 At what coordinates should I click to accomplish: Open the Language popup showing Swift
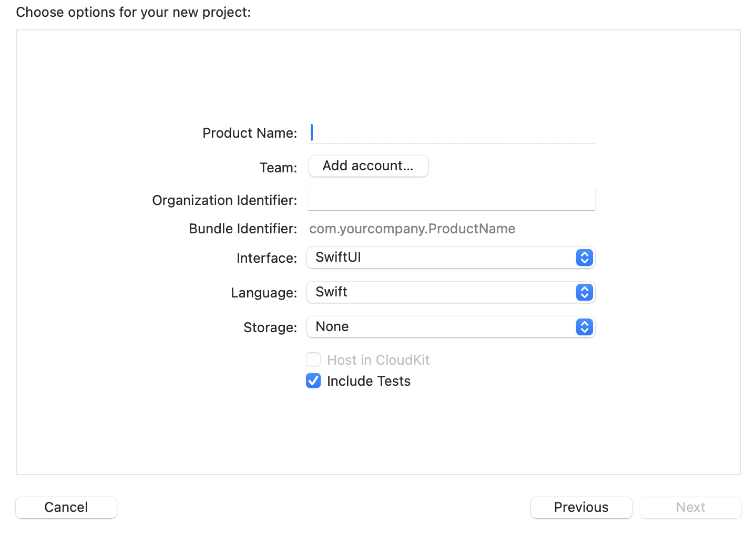[442, 292]
